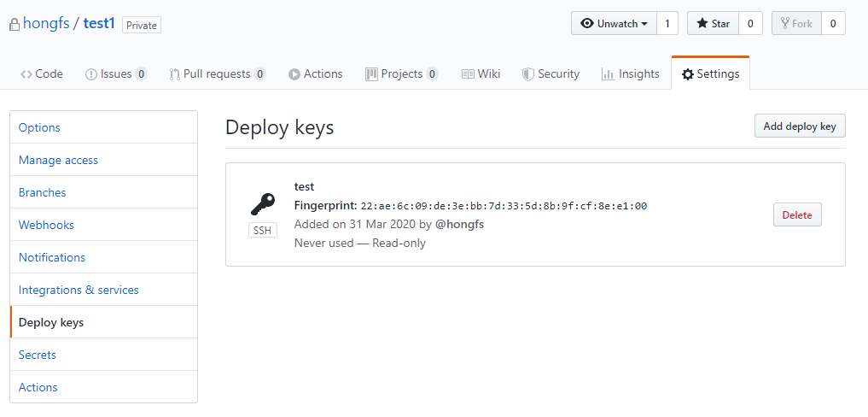This screenshot has height=417, width=868.
Task: Open the @hongfs link in key details
Action: coord(460,224)
